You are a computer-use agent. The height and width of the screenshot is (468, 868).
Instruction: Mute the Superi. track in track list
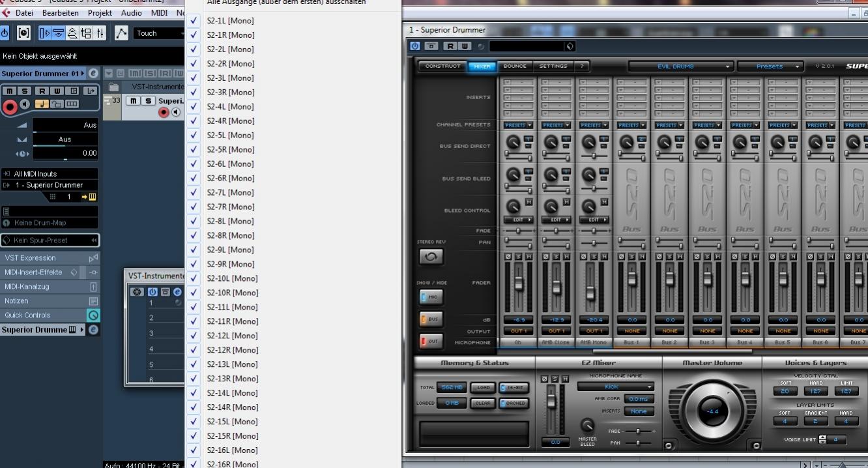134,101
